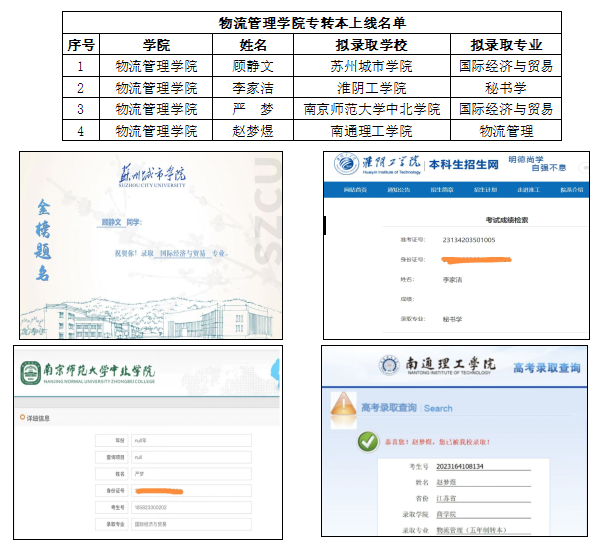The width and height of the screenshot is (599, 552).
Task: Click table cell 顾静文 in row 1
Action: click(253, 66)
